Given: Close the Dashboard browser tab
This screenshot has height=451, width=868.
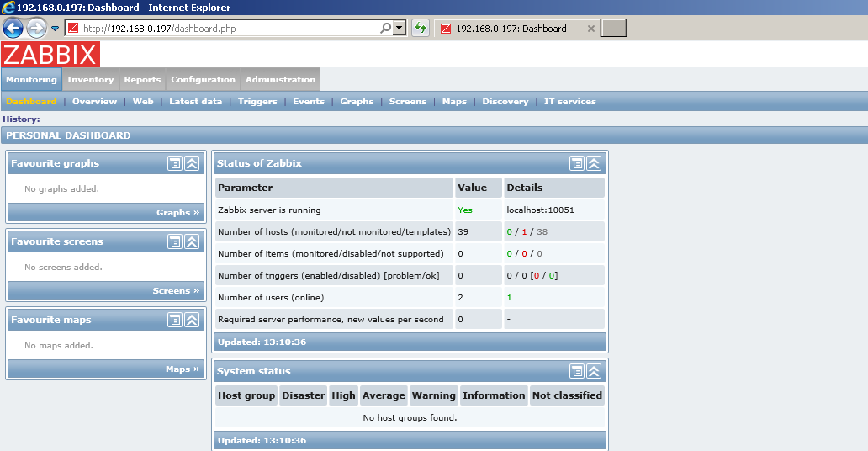Looking at the screenshot, I should pos(590,29).
